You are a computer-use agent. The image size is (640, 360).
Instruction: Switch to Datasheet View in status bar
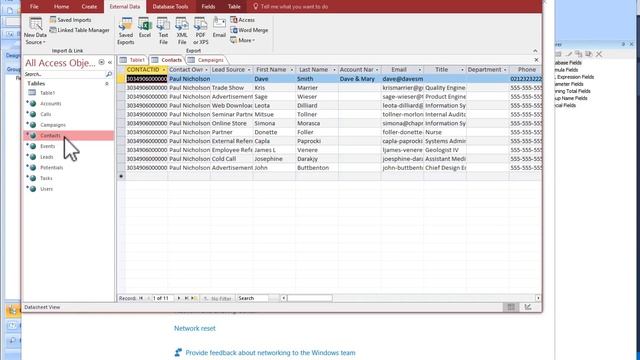[x=511, y=307]
